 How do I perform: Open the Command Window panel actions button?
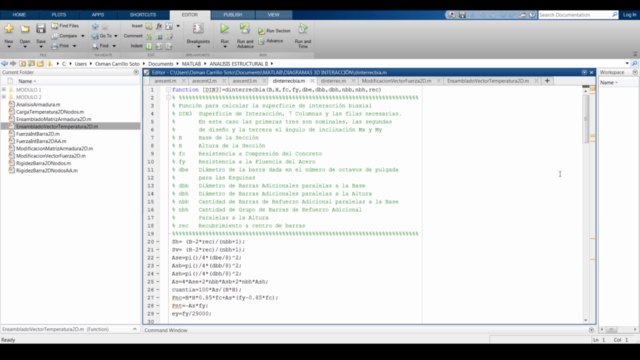tap(591, 330)
